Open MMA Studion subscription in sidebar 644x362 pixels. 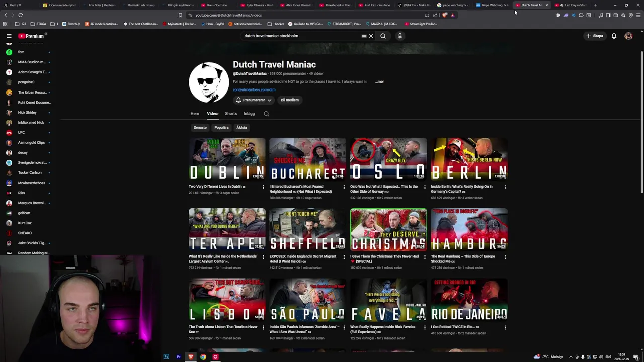click(28, 62)
